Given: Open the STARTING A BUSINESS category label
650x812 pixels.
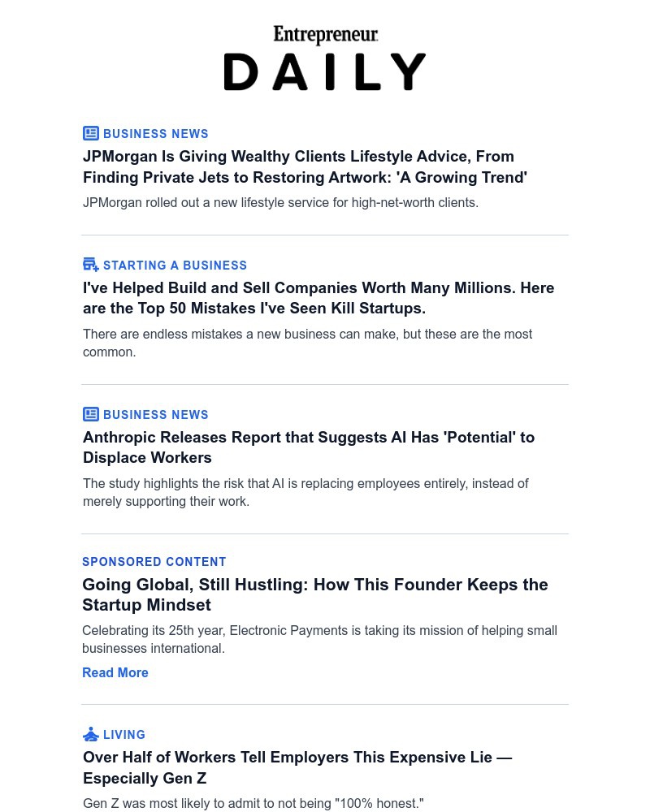Looking at the screenshot, I should click(x=175, y=266).
